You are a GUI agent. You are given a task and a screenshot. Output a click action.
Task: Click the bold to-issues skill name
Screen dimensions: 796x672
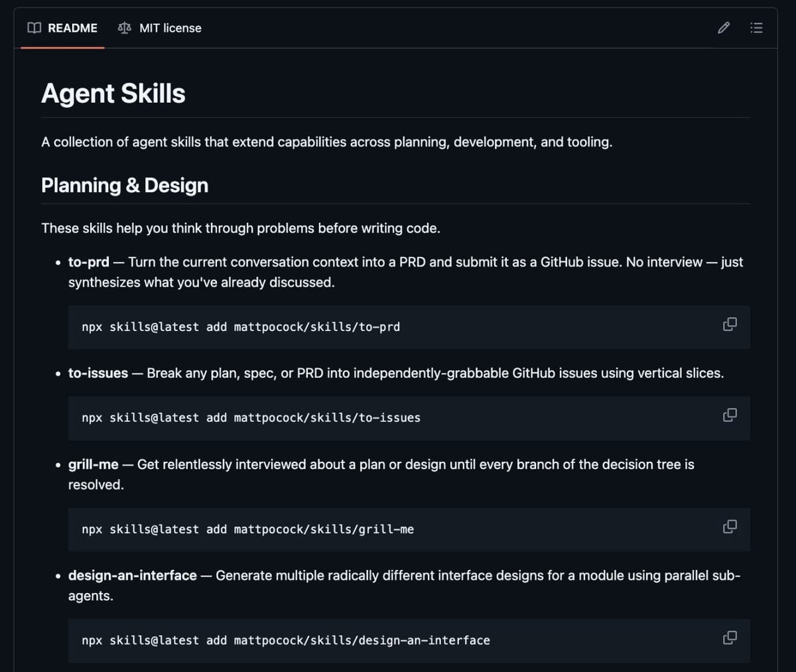[x=98, y=373]
